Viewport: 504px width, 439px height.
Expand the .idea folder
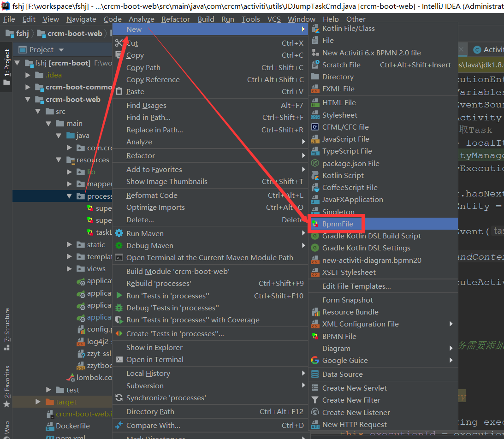[x=28, y=75]
